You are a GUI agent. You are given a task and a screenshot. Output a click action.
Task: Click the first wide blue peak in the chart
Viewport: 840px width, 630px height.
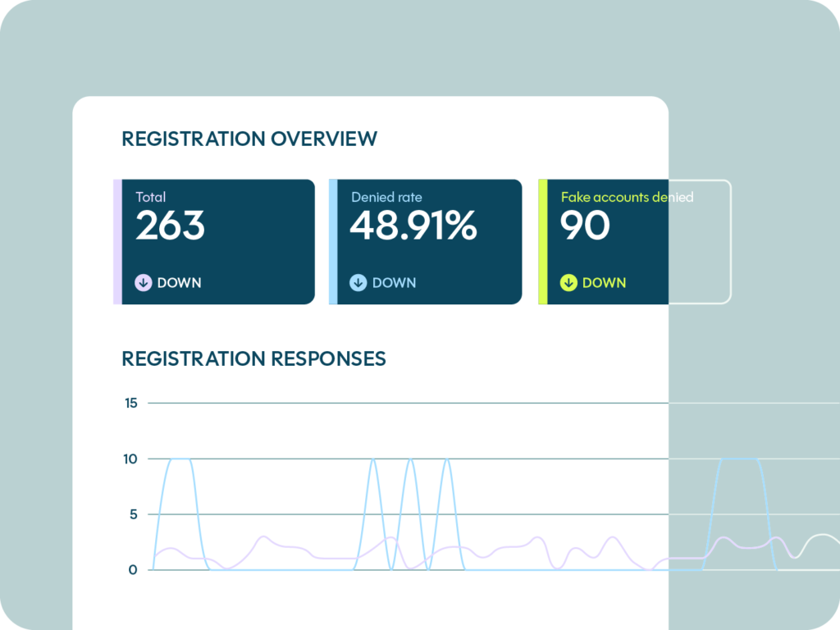pos(180,459)
